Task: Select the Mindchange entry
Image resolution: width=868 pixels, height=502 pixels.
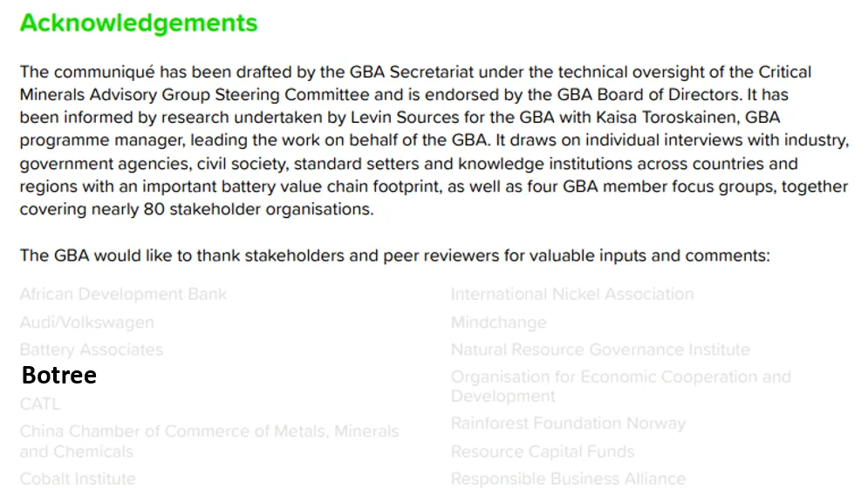Action: tap(499, 322)
